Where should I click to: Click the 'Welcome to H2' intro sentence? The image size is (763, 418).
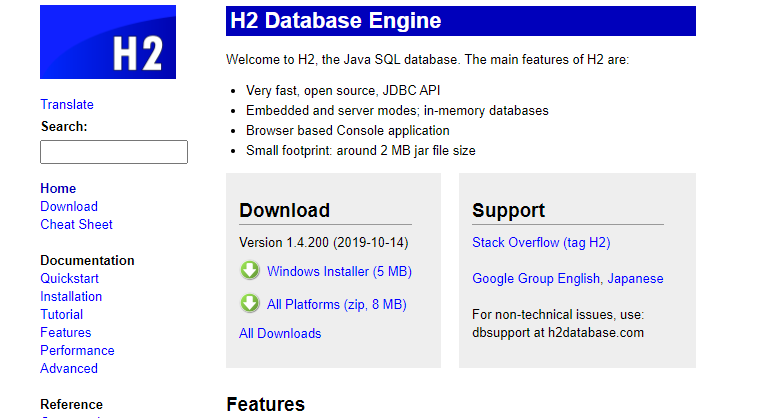[427, 59]
